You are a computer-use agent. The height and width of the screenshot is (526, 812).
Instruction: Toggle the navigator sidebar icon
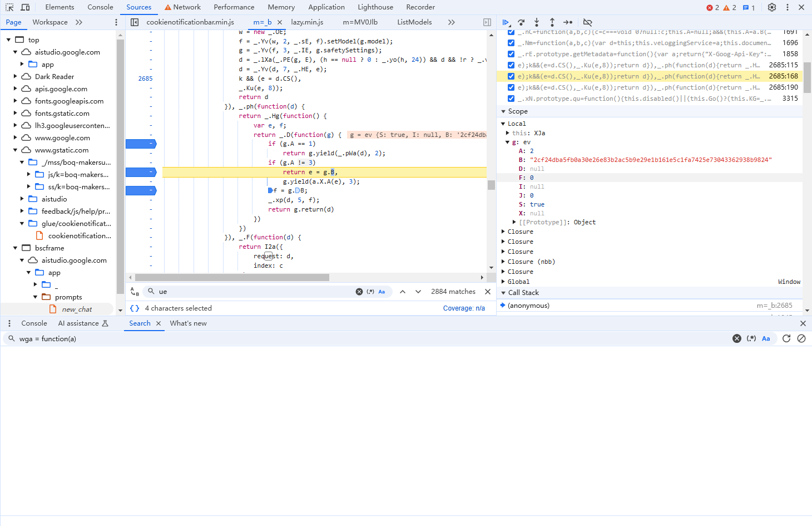[x=135, y=22]
